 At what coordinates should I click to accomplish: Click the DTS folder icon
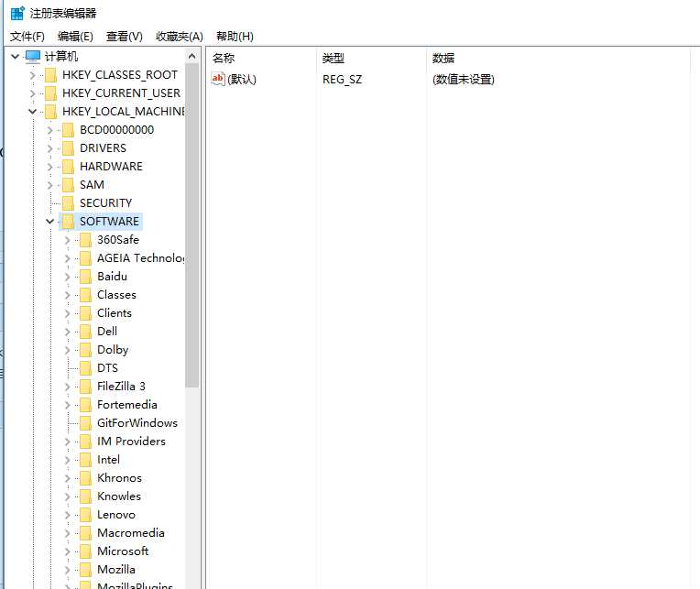pyautogui.click(x=86, y=367)
